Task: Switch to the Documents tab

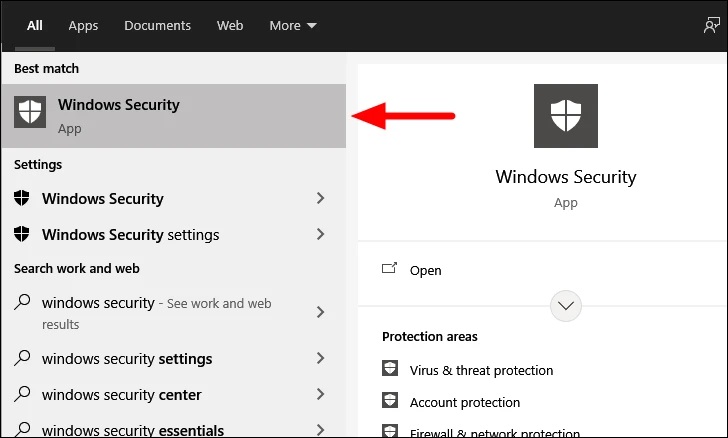Action: (157, 26)
